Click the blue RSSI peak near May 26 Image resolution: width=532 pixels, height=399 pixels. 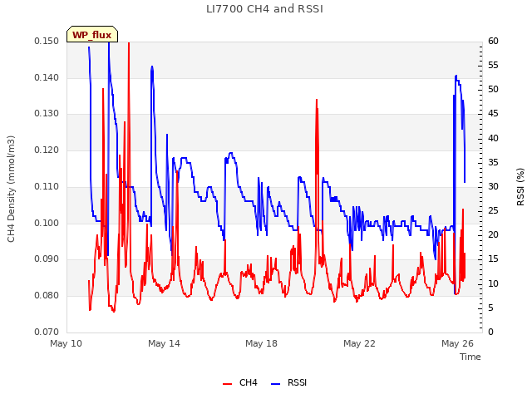tap(456, 76)
